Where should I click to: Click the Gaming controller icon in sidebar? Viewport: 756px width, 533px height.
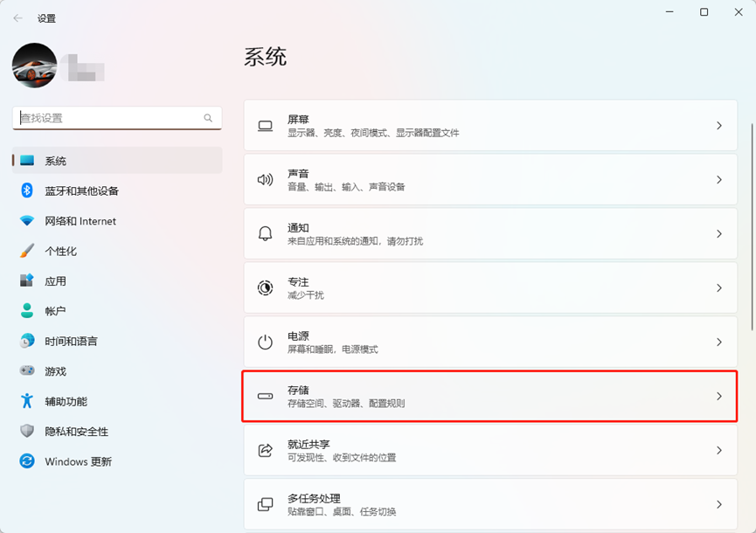pos(27,371)
